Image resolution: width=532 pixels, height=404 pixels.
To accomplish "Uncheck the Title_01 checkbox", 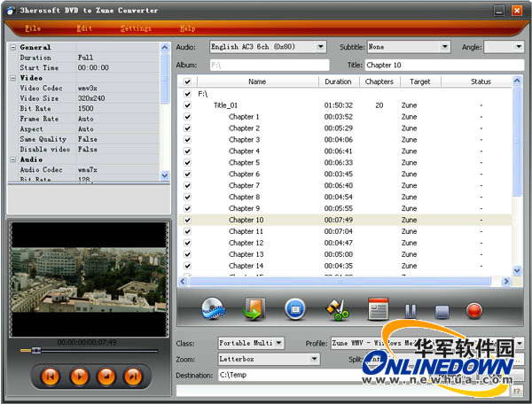I will pos(187,105).
